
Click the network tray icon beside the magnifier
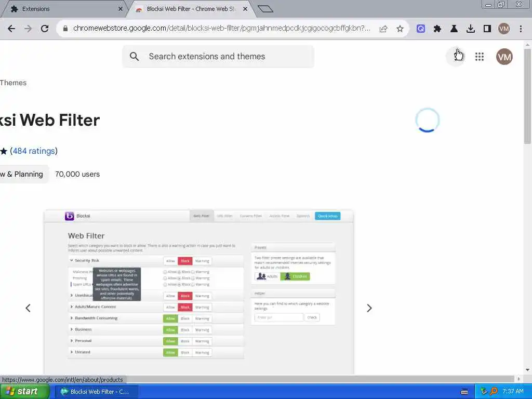[x=484, y=391]
